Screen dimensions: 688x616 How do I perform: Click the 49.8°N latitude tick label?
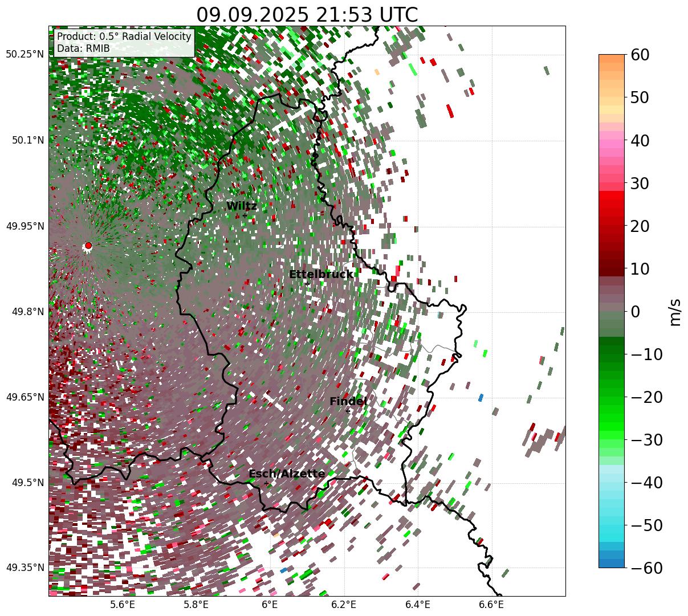coord(27,312)
